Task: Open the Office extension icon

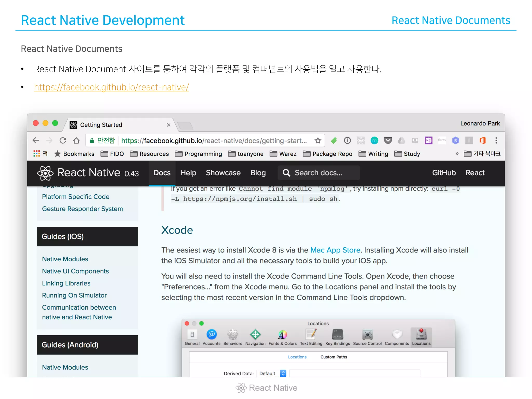Action: [x=483, y=141]
